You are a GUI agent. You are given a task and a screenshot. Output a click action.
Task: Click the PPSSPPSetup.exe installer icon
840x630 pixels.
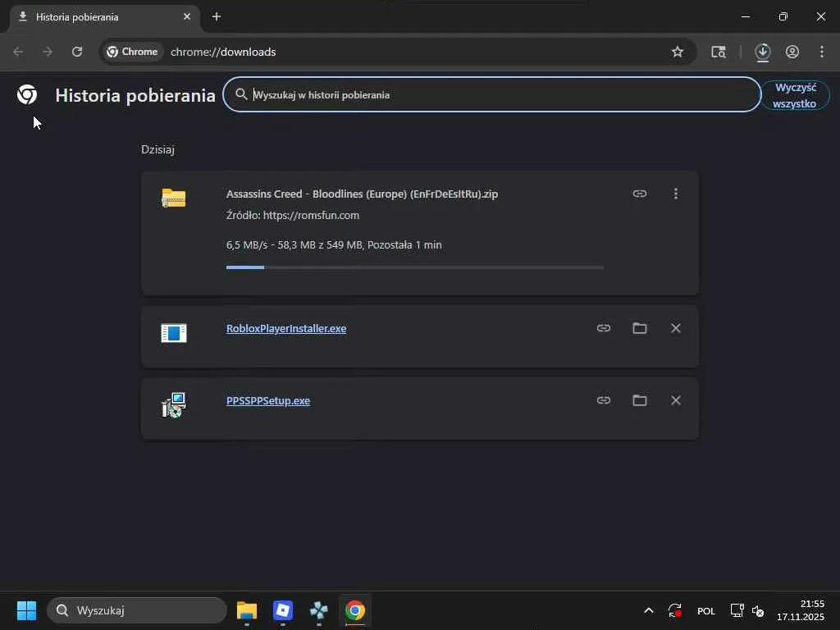[174, 405]
